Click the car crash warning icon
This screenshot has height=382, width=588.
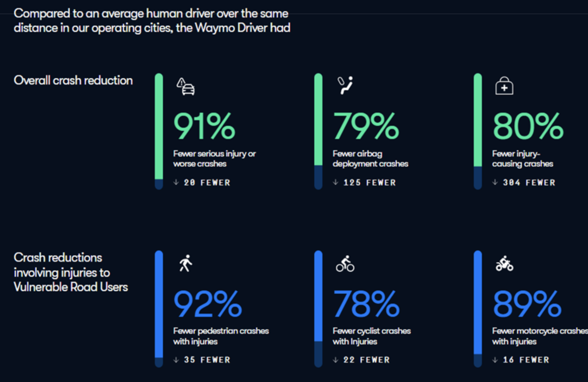(186, 86)
